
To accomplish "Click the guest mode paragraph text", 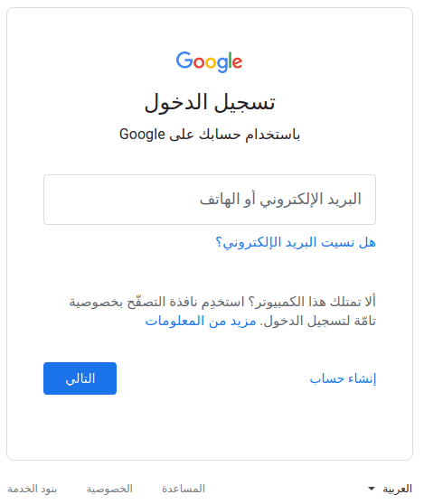I will [222, 311].
